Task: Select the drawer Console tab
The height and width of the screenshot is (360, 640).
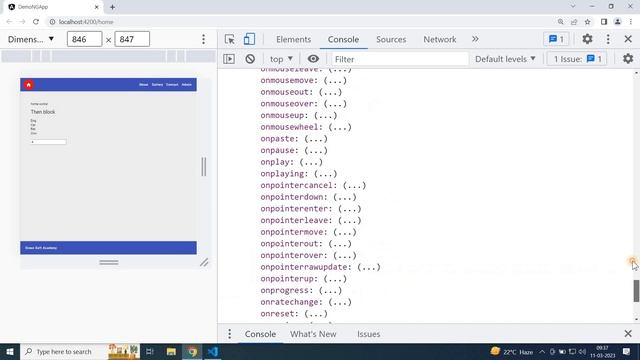Action: [x=260, y=334]
